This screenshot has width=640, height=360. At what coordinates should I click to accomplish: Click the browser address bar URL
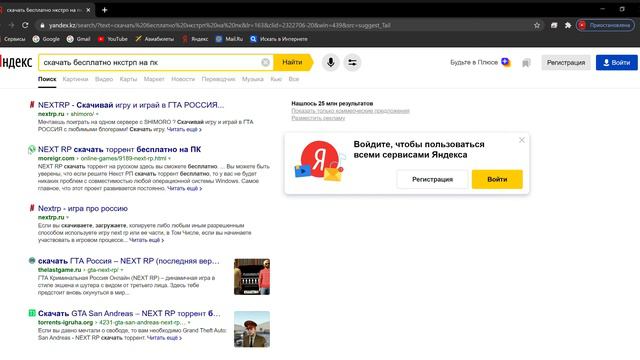(220, 25)
